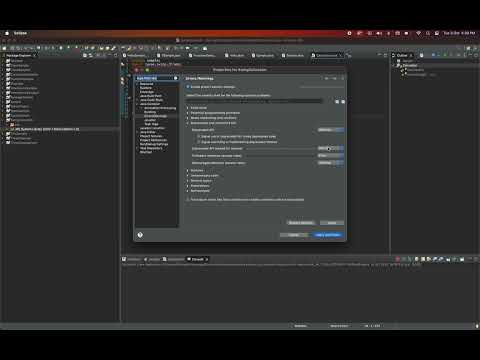Open the Apple menu icon
The height and width of the screenshot is (360, 480).
pos(7,33)
